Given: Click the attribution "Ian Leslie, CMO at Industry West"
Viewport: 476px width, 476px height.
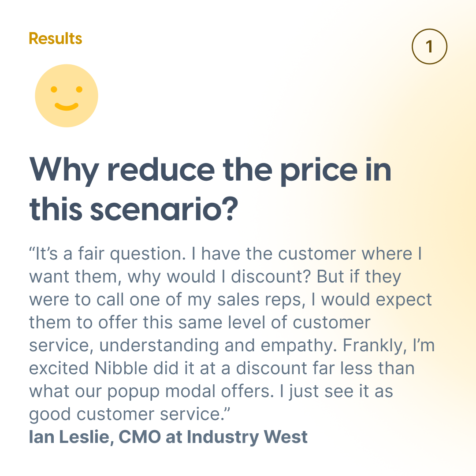Looking at the screenshot, I should 168,437.
